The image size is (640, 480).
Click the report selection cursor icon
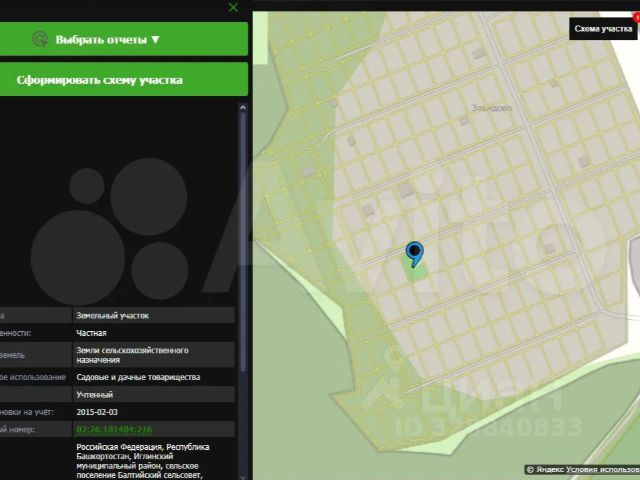(40, 39)
